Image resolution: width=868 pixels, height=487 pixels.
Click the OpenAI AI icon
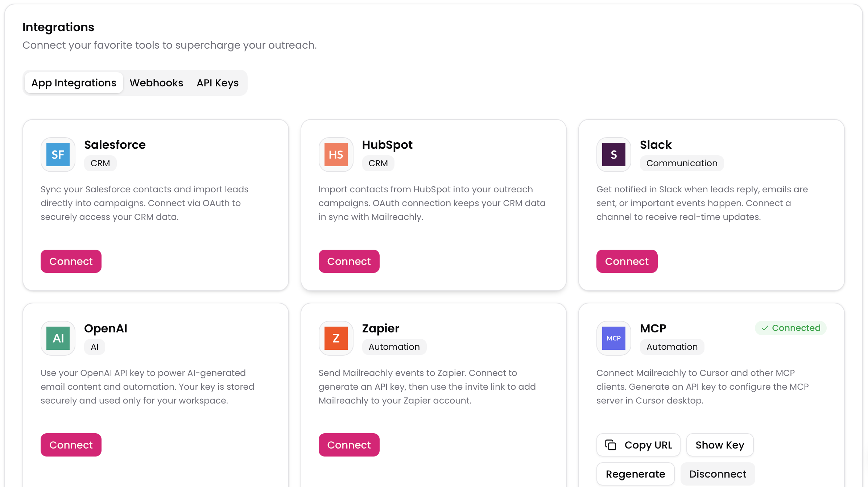point(58,338)
